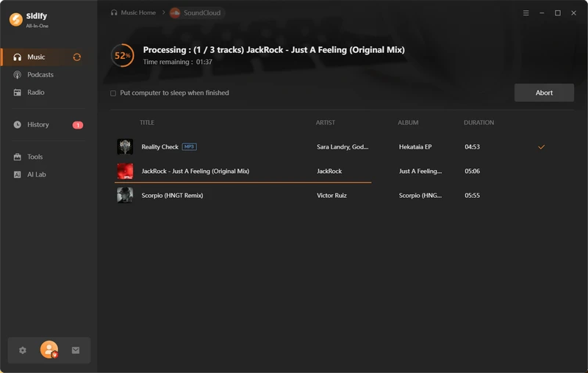Click the orange sync icon beside Music
The image size is (588, 373).
click(77, 57)
